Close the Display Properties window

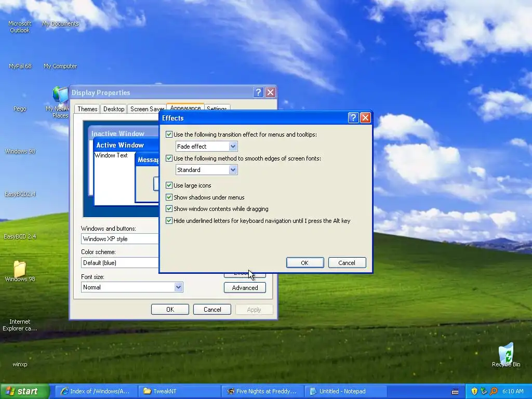270,92
